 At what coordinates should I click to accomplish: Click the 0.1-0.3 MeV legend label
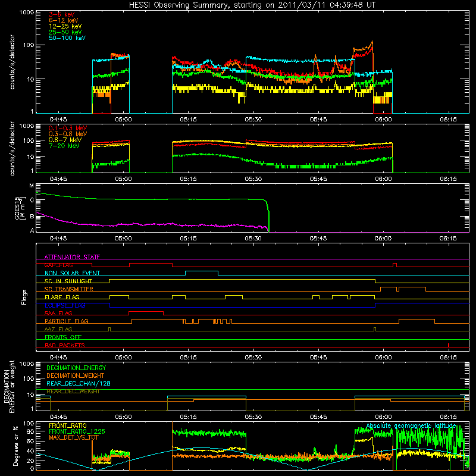(68, 128)
